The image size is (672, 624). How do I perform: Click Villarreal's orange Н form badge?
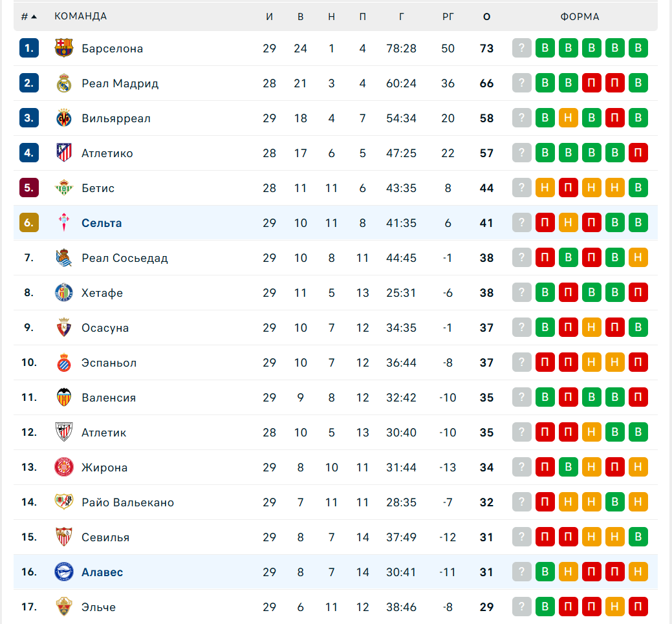point(569,118)
